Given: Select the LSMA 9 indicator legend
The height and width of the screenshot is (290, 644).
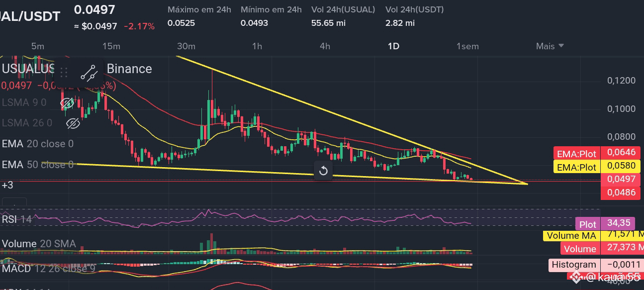Looking at the screenshot, I should pyautogui.click(x=24, y=103).
